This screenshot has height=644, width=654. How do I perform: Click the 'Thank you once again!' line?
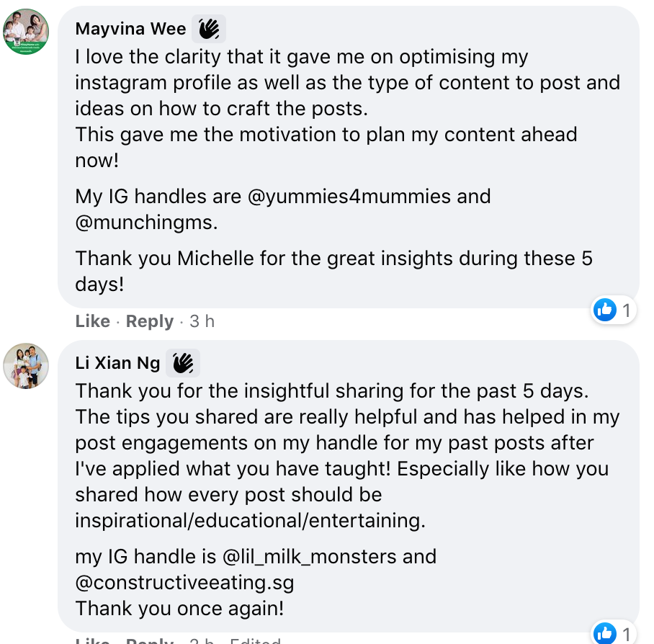pos(179,608)
